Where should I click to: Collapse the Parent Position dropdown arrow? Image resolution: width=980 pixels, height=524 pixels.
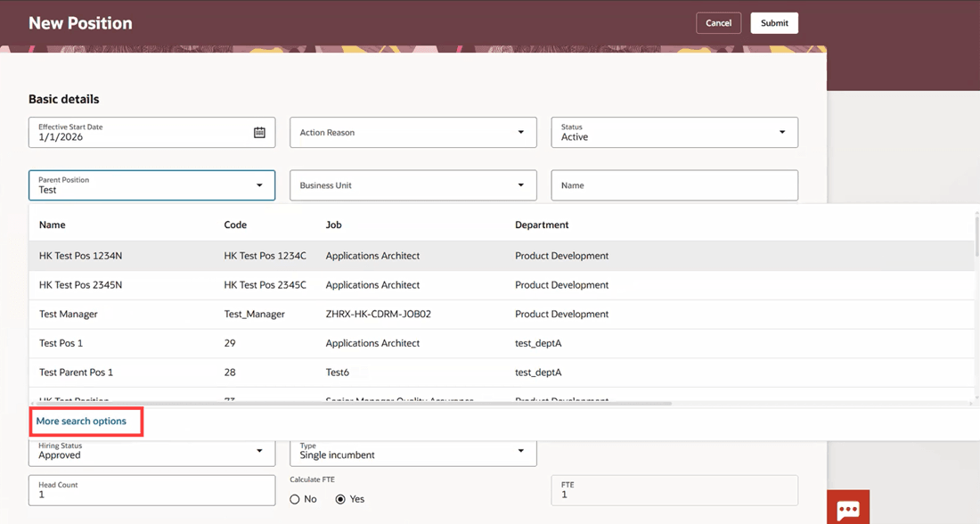click(x=259, y=185)
